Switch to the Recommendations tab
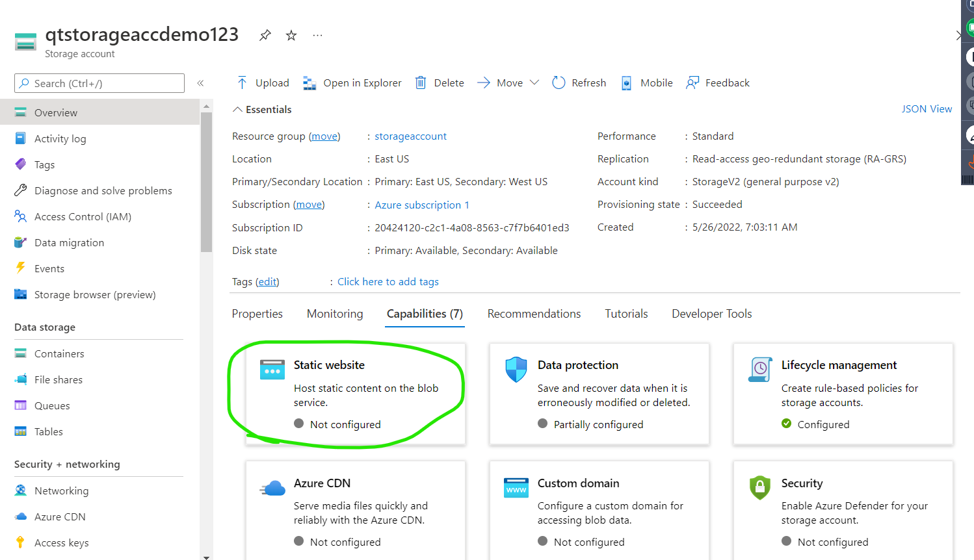 [534, 314]
